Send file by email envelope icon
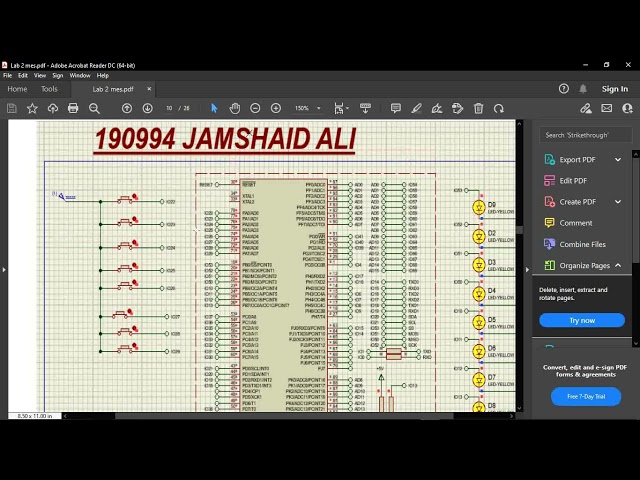 [607, 108]
